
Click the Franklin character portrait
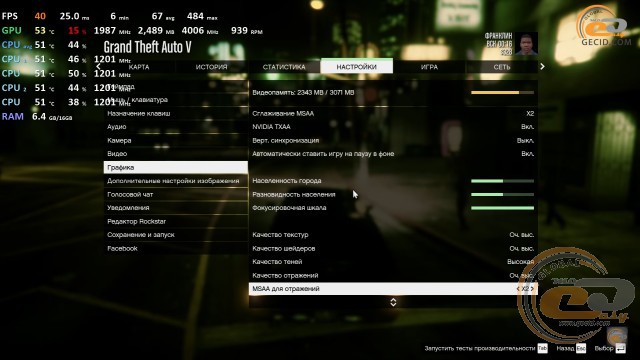click(526, 43)
